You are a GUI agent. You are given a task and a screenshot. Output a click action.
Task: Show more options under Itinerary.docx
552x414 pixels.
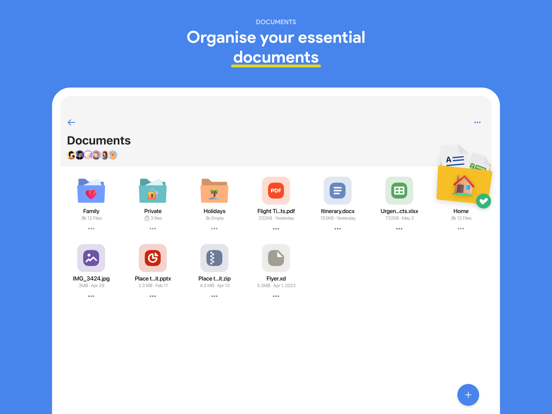click(x=337, y=228)
